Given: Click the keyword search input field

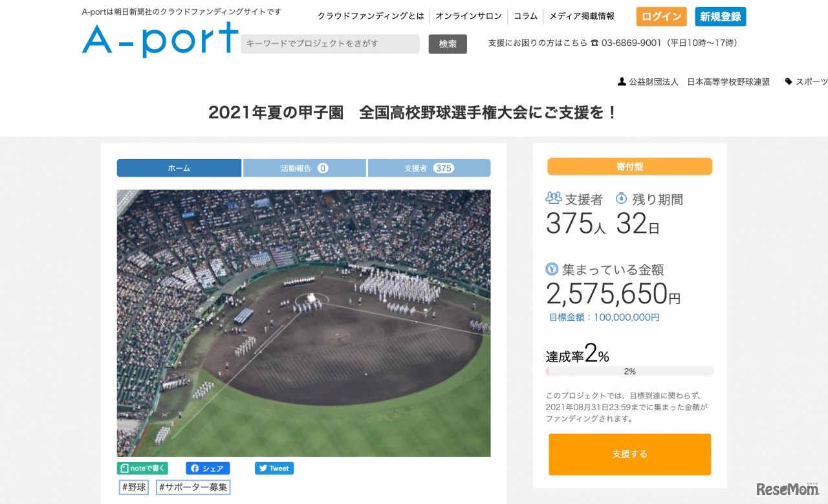Looking at the screenshot, I should pos(330,43).
